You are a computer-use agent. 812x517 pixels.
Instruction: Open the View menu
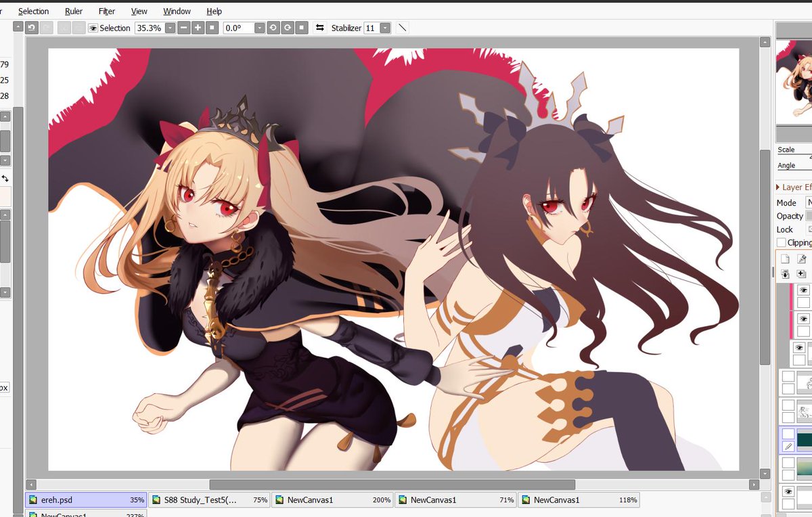139,11
